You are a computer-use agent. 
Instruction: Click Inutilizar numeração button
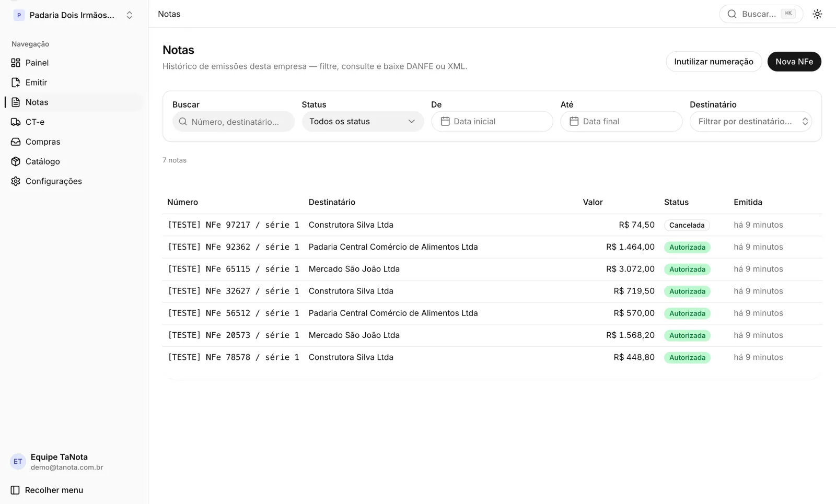pos(714,62)
